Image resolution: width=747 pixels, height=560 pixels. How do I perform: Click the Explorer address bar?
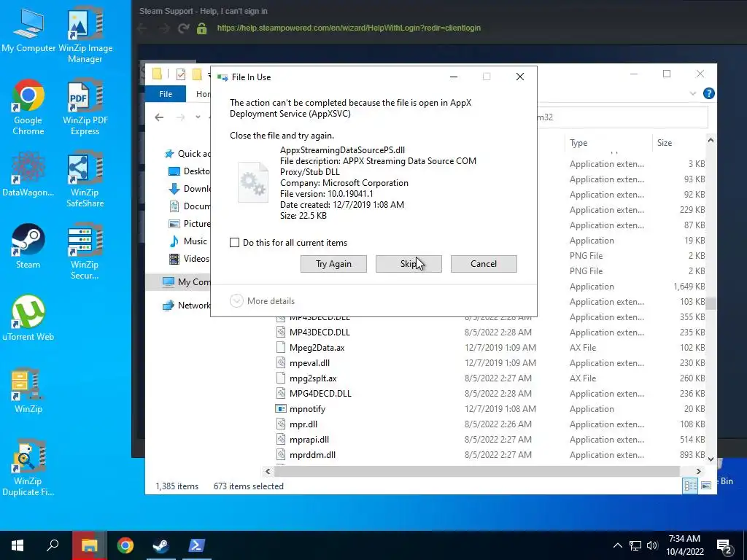click(622, 117)
